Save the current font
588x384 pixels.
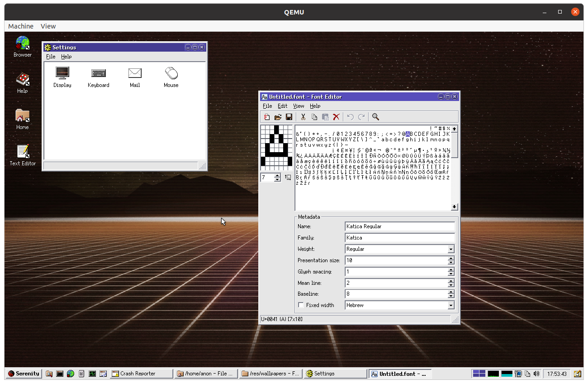point(289,117)
